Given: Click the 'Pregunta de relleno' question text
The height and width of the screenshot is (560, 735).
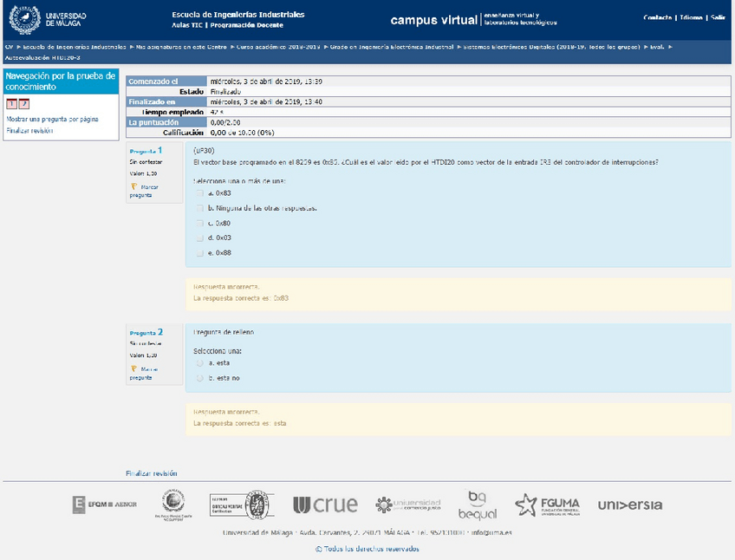Looking at the screenshot, I should [224, 333].
